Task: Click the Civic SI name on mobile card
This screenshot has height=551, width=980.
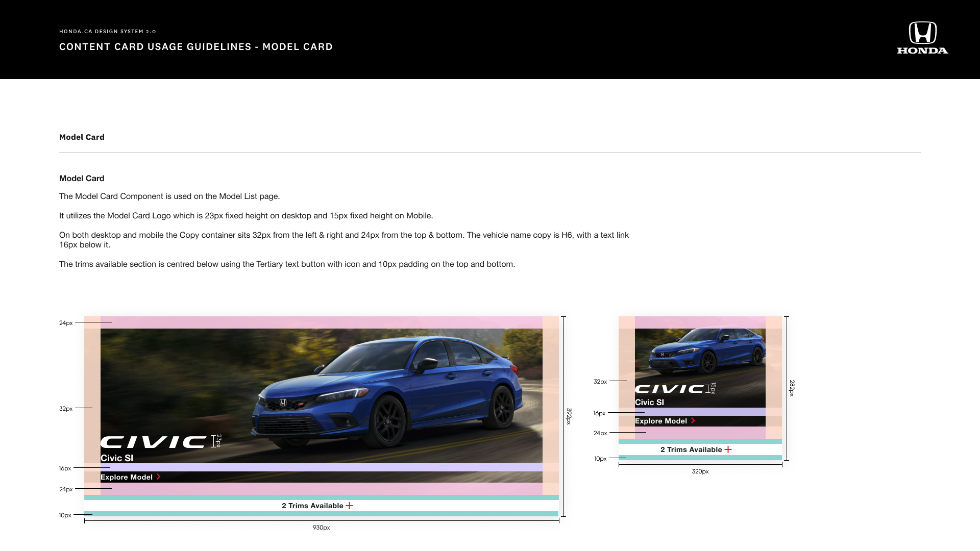Action: [649, 403]
